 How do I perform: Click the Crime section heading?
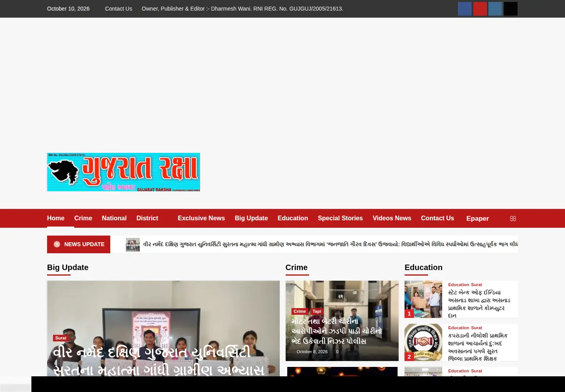(296, 267)
